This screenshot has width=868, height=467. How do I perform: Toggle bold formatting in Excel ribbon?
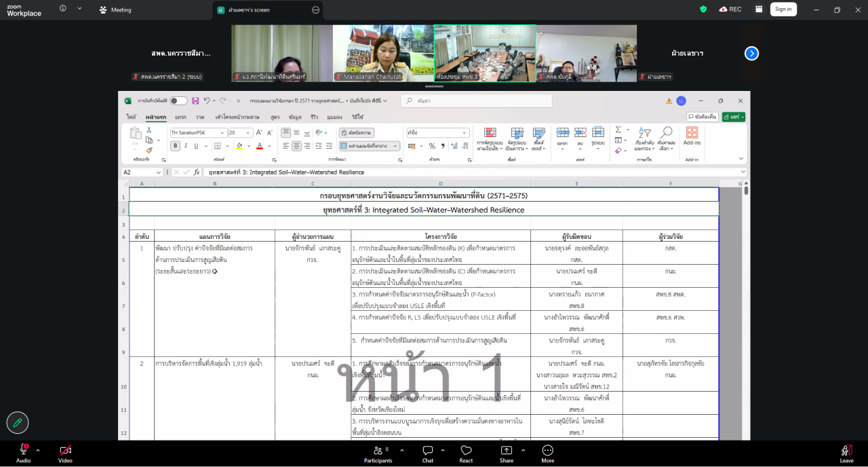[176, 146]
